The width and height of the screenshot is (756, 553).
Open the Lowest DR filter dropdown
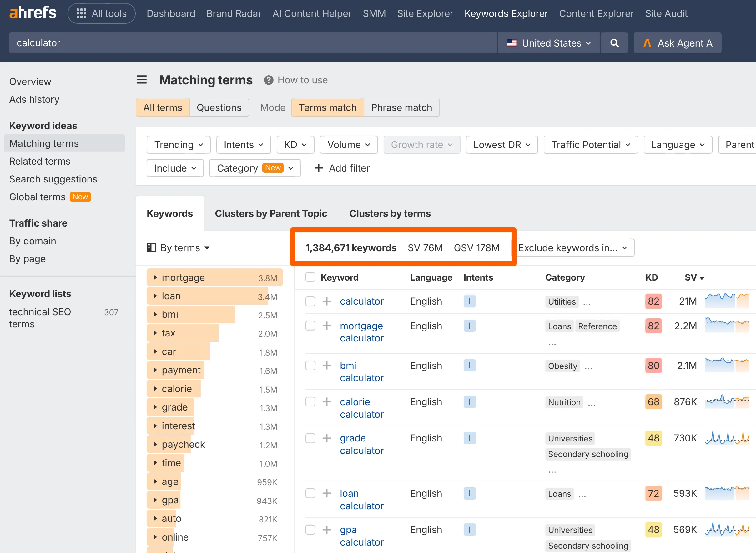click(x=502, y=145)
